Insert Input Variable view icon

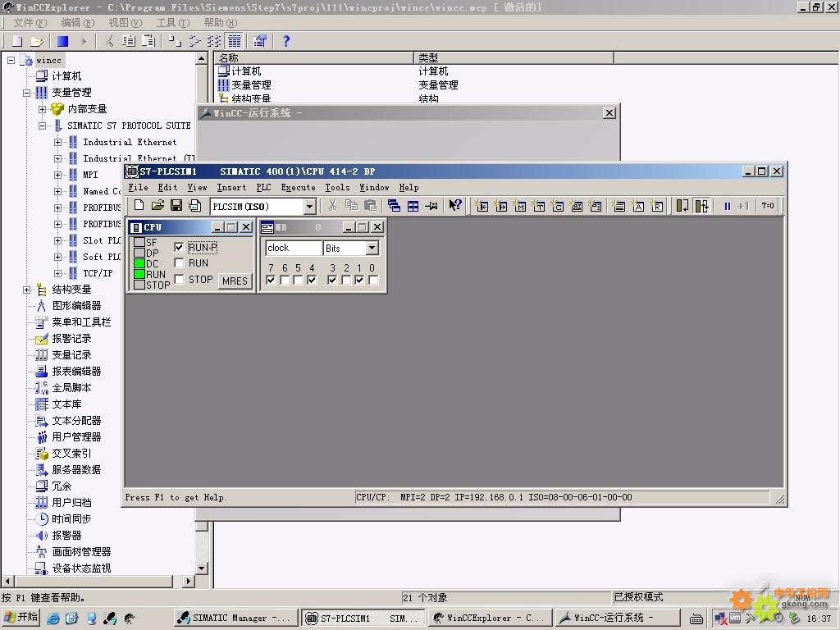point(482,206)
